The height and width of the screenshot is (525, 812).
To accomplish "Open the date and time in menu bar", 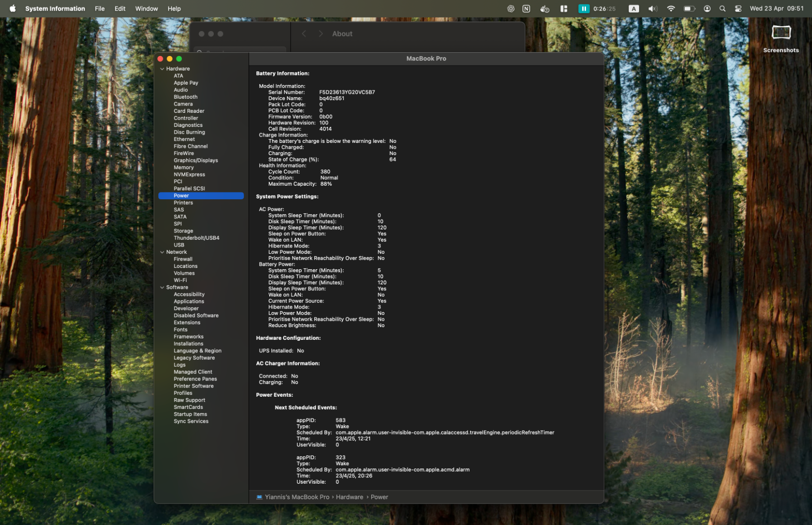I will point(777,8).
